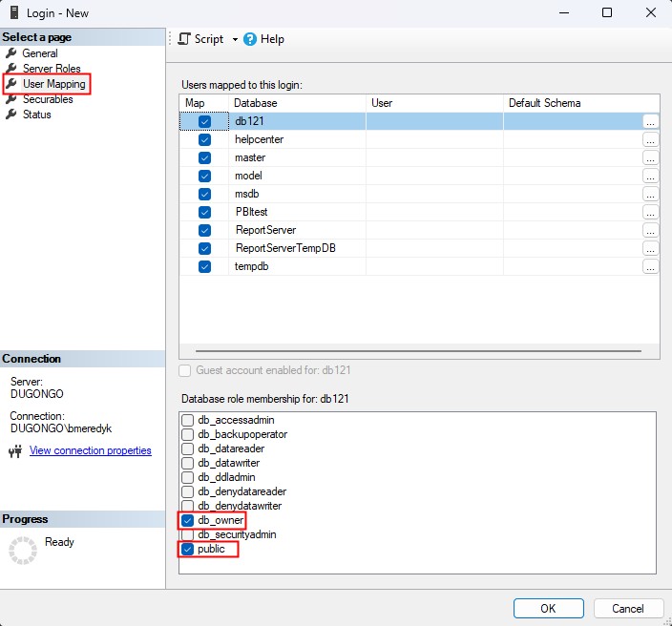Maximize the Login - New window
Screen dimensions: 672x626
click(x=607, y=12)
